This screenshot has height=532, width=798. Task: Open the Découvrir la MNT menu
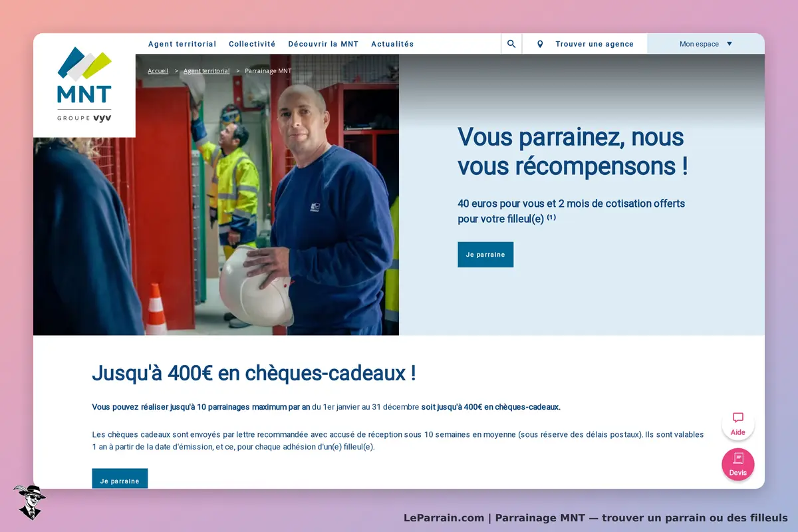323,44
